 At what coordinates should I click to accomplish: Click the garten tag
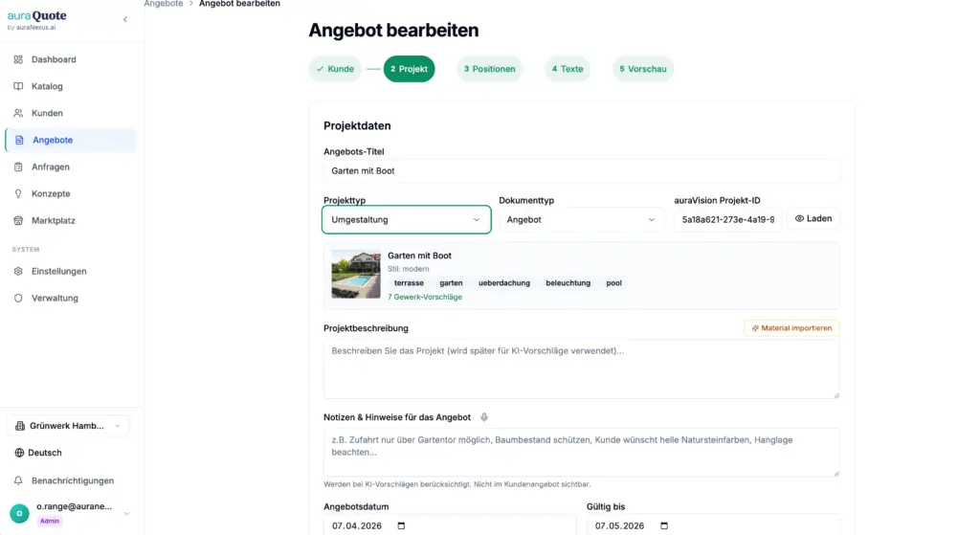(x=451, y=283)
